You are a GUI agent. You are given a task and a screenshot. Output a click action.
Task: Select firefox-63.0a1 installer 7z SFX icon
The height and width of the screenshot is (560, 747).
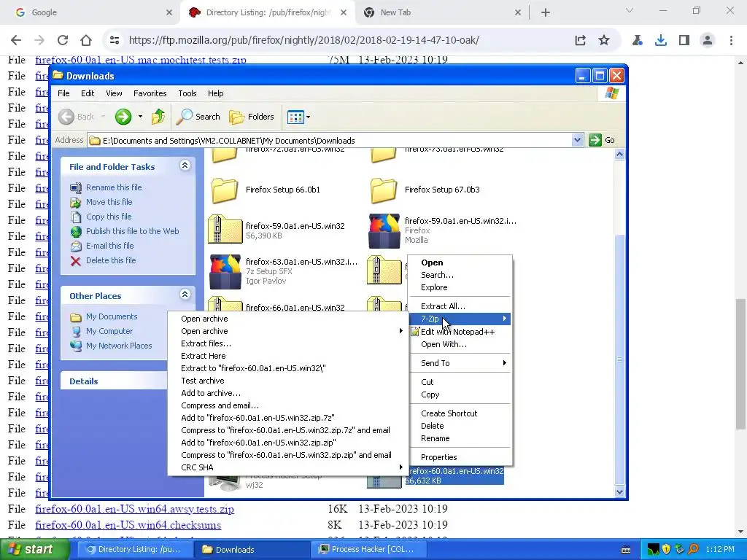point(225,271)
